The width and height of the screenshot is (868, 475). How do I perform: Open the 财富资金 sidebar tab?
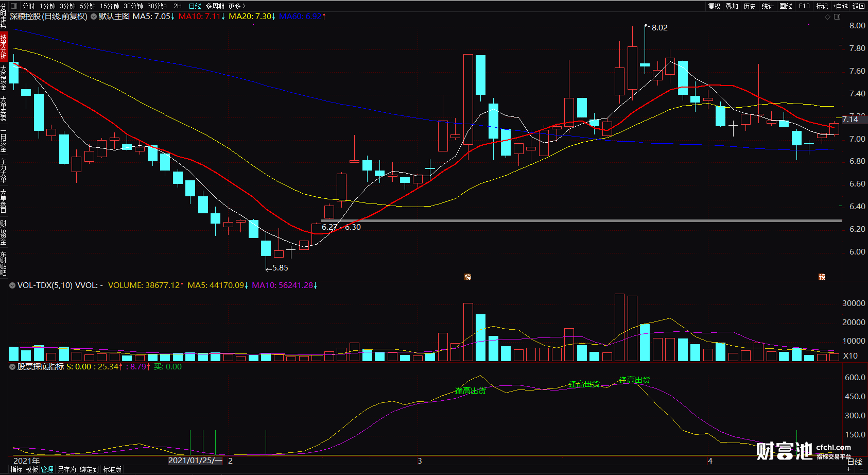pyautogui.click(x=4, y=232)
